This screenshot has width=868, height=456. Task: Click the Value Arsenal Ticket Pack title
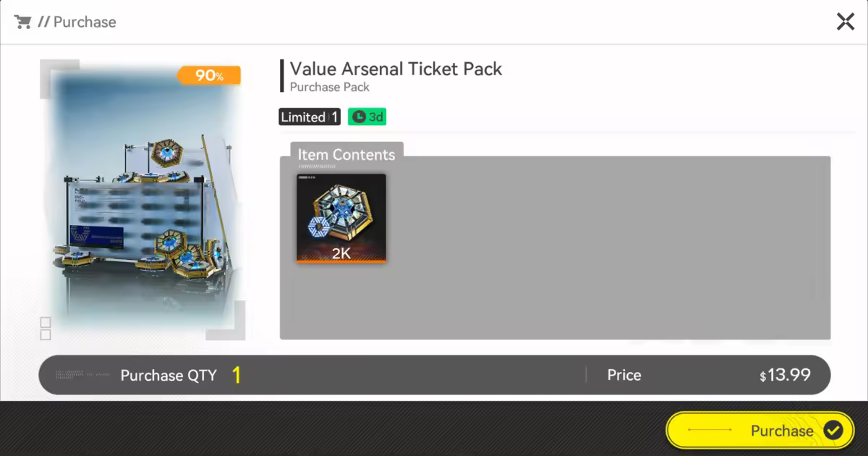pos(396,69)
